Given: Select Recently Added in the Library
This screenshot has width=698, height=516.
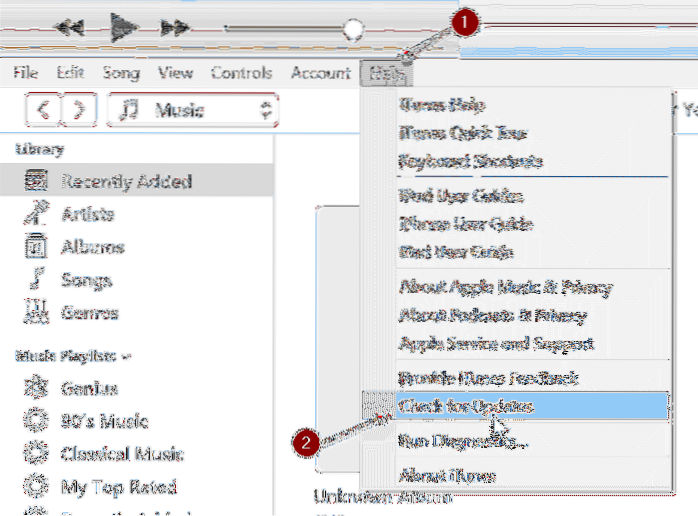Looking at the screenshot, I should coord(125,182).
